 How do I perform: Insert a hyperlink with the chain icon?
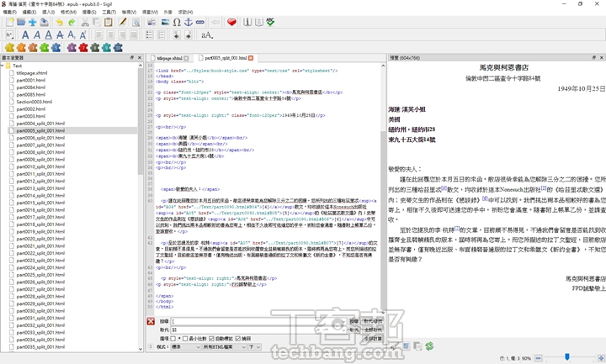[199, 23]
